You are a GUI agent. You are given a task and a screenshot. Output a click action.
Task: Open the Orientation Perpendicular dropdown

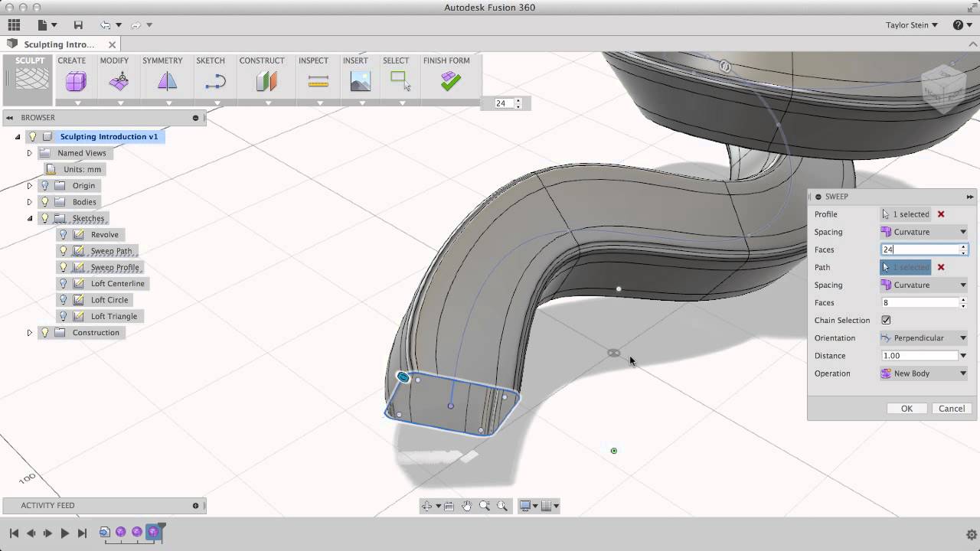(924, 337)
